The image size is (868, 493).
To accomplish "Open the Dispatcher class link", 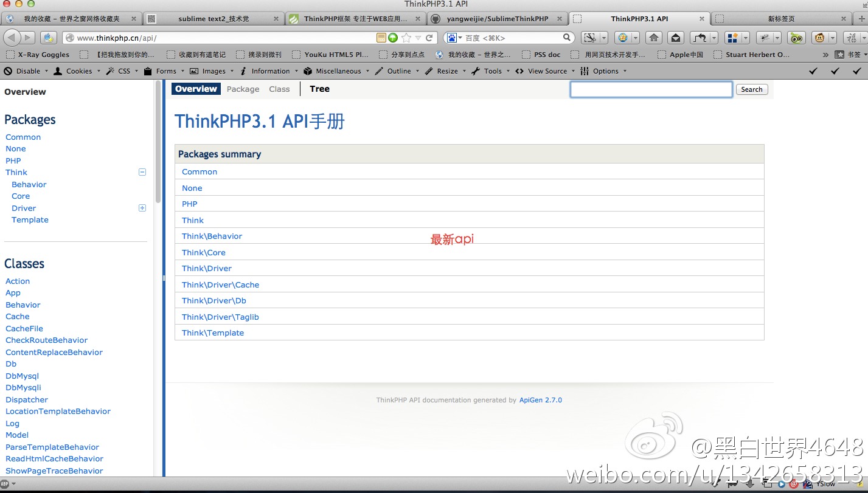I will (27, 399).
